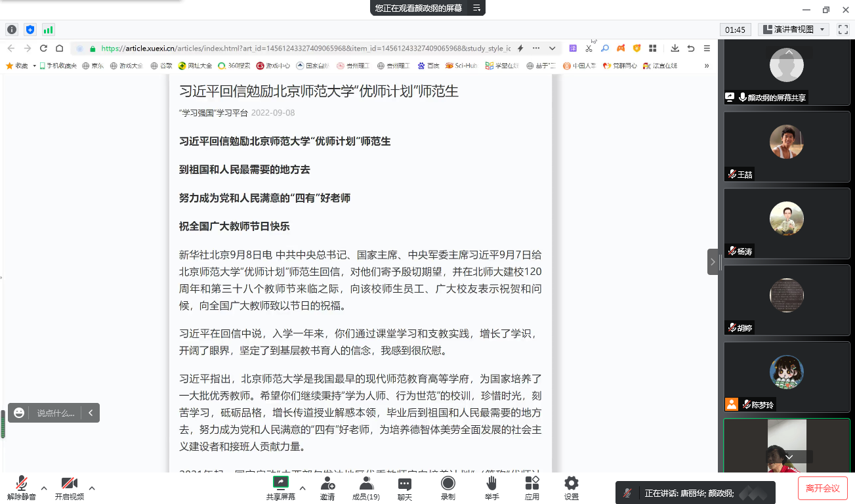Click the network signal status icon
Viewport: 855px width, 504px height.
coord(49,30)
